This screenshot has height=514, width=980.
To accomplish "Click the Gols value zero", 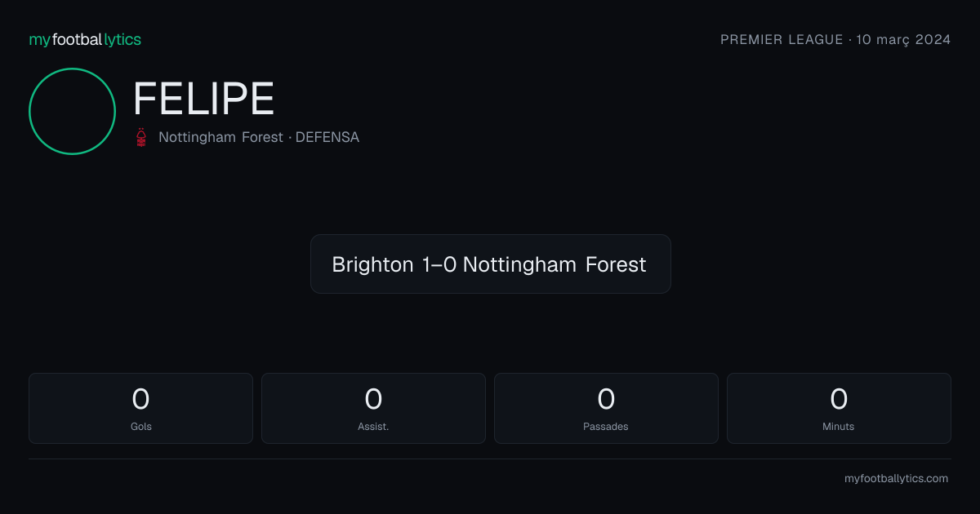I will point(140,399).
